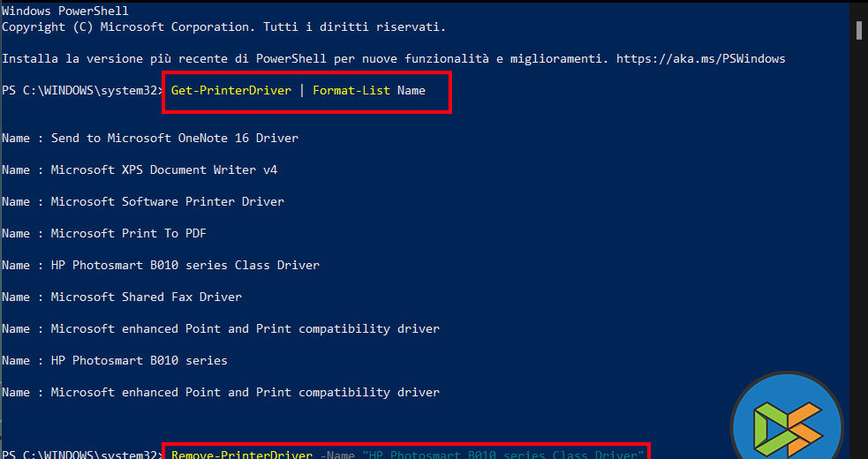Select the Send to Microsoft OneNote 16 Driver line
The width and height of the screenshot is (868, 459).
click(x=174, y=138)
